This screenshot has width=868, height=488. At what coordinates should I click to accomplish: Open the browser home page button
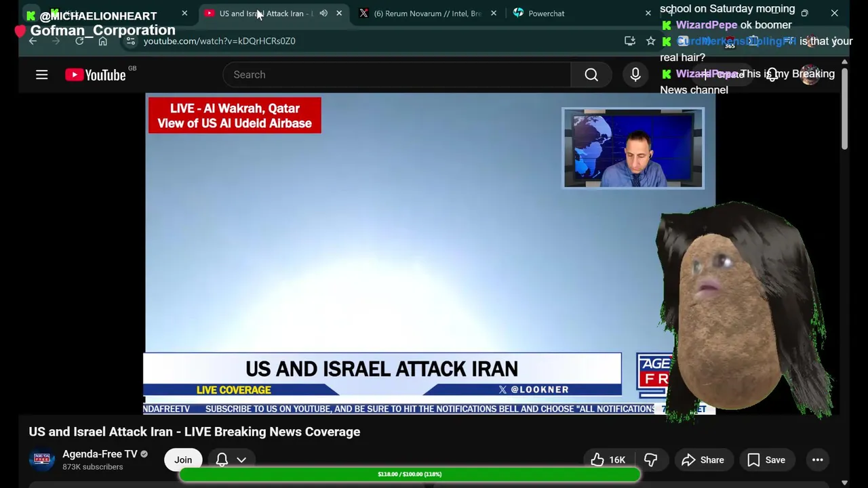click(x=102, y=41)
